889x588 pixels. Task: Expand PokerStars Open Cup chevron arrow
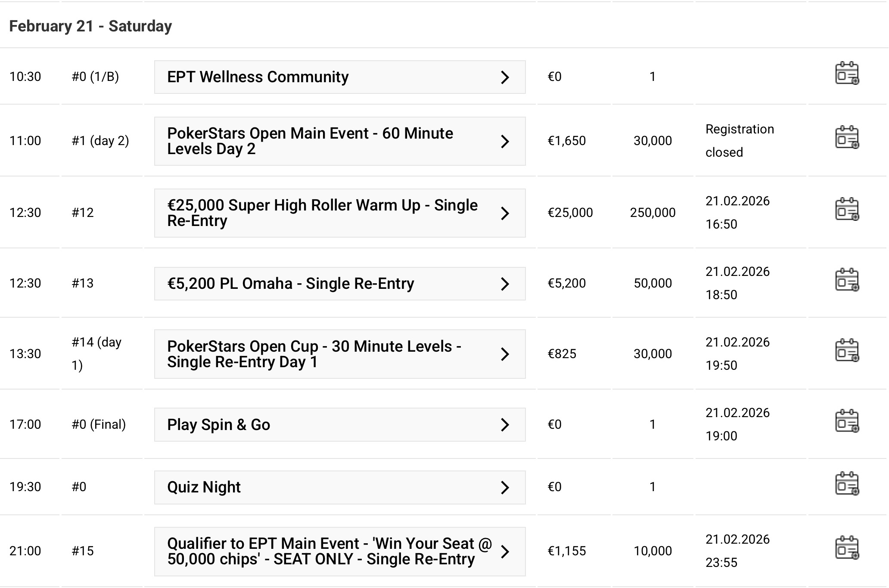(x=505, y=354)
